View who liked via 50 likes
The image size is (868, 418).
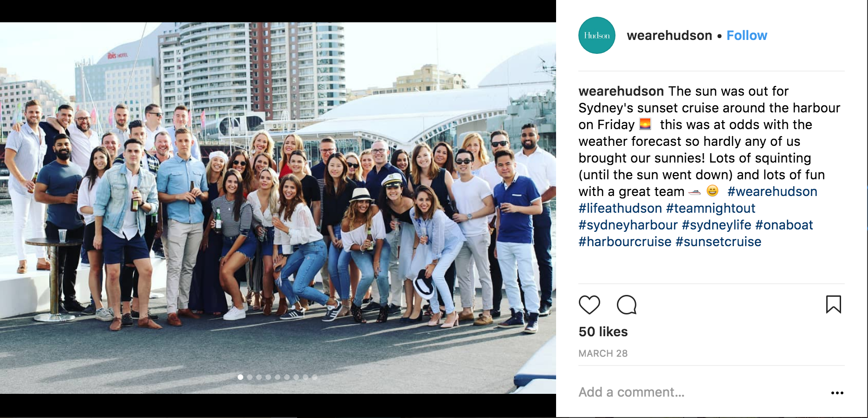[x=603, y=332]
